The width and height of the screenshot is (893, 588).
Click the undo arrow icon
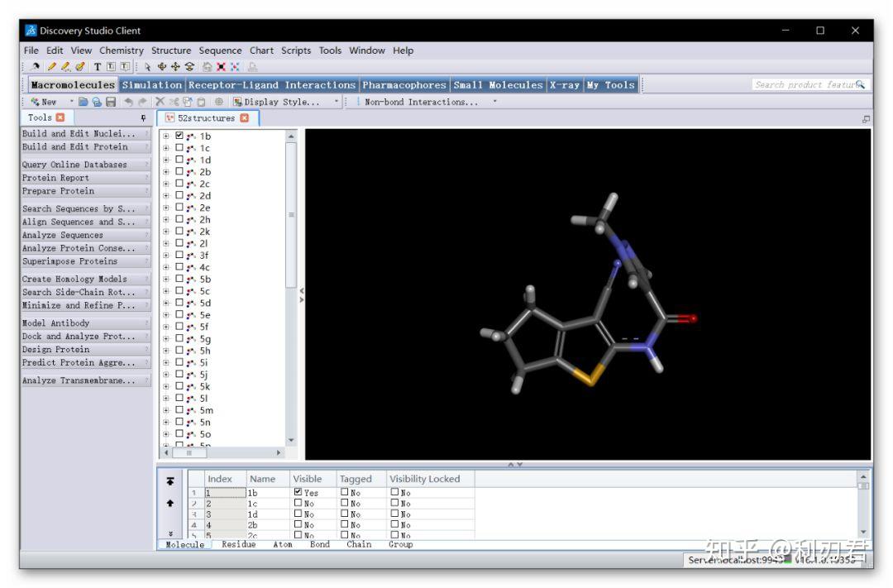coord(128,102)
